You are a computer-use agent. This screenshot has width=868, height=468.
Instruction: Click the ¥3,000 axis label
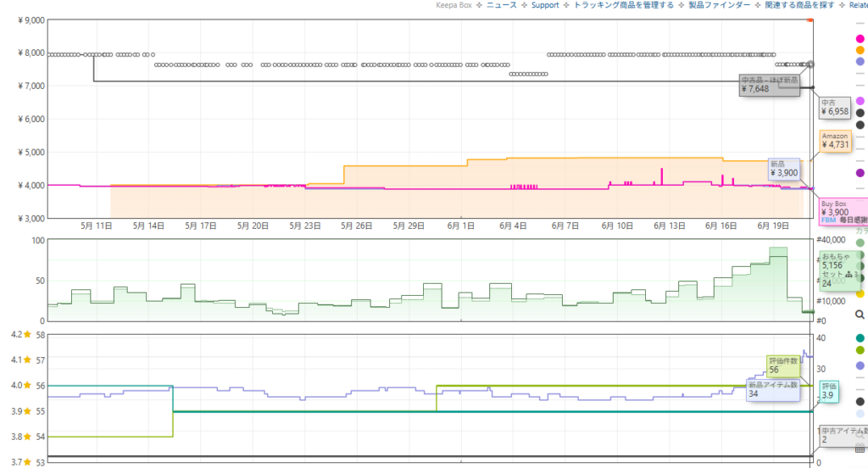(31, 219)
